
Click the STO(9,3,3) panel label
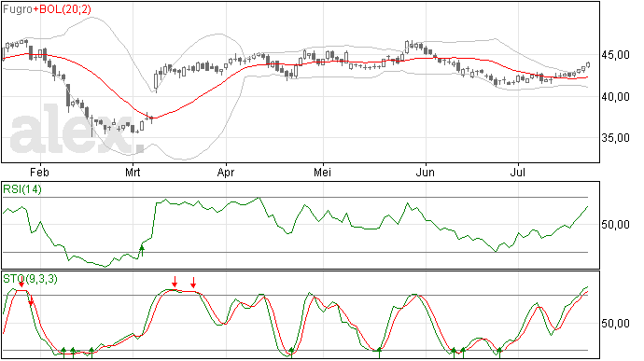click(x=31, y=279)
